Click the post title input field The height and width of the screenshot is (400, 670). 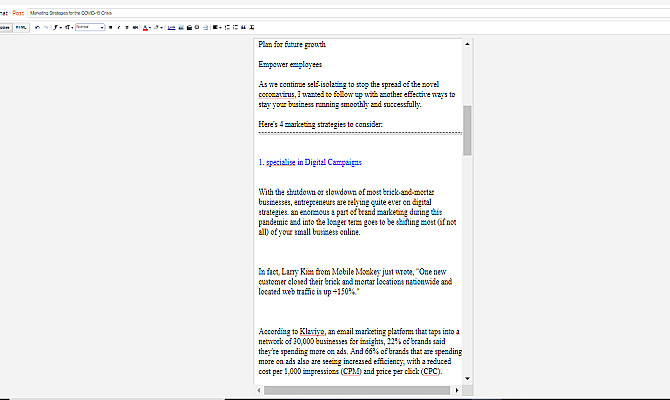point(349,13)
